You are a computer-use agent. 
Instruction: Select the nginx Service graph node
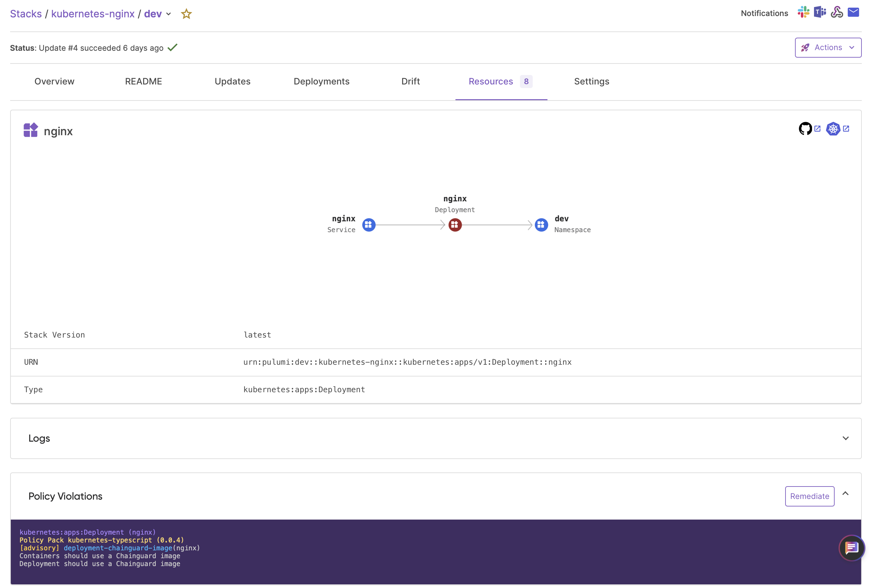369,225
